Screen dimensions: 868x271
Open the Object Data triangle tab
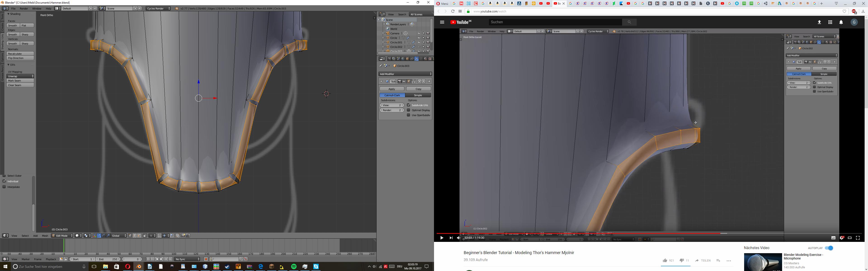(421, 58)
